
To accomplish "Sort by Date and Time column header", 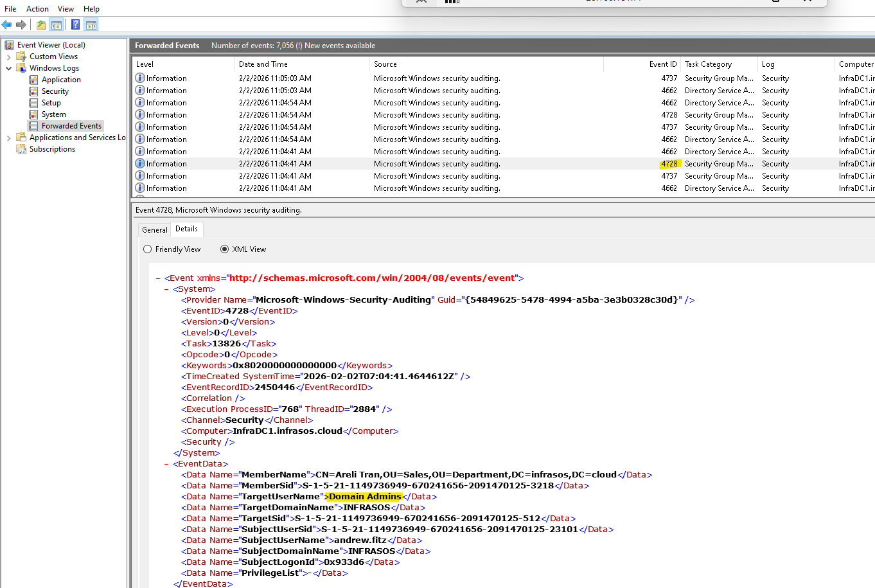I will tap(263, 64).
